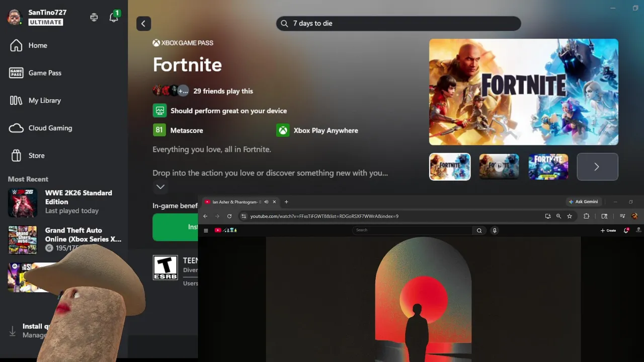Open the Chrome extensions puzzle icon
The height and width of the screenshot is (362, 644).
[x=586, y=216]
